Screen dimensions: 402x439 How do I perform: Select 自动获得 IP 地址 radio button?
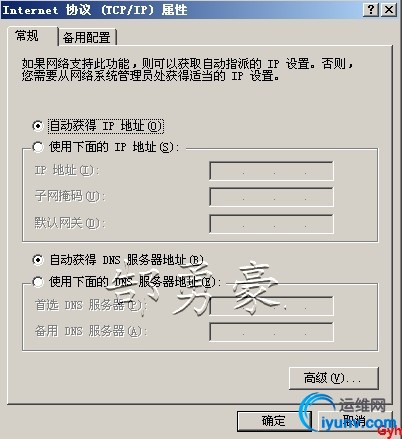(38, 126)
